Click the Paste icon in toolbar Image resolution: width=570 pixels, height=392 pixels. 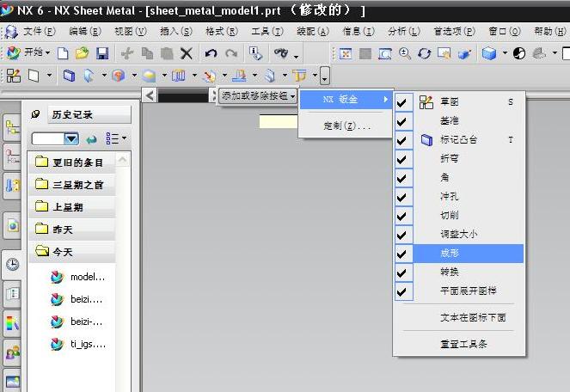pos(167,54)
